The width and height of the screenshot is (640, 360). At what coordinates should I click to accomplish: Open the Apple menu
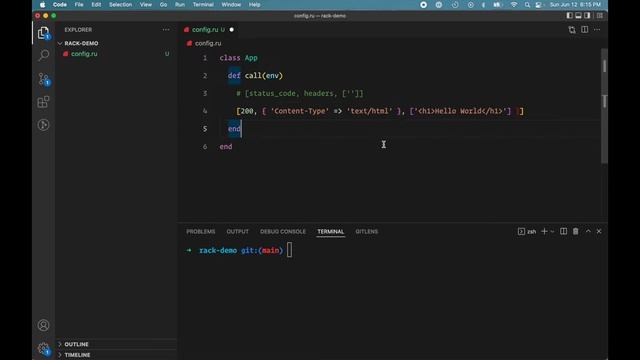tap(42, 4)
